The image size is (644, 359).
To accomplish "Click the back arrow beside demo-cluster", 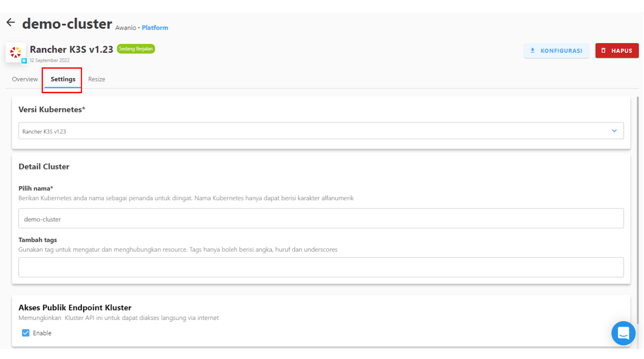I will pos(11,22).
